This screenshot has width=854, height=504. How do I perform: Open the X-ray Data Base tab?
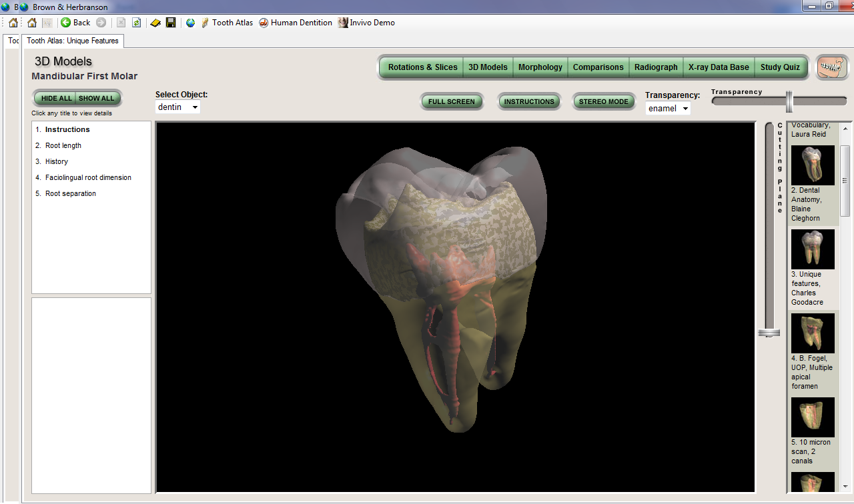tap(719, 67)
